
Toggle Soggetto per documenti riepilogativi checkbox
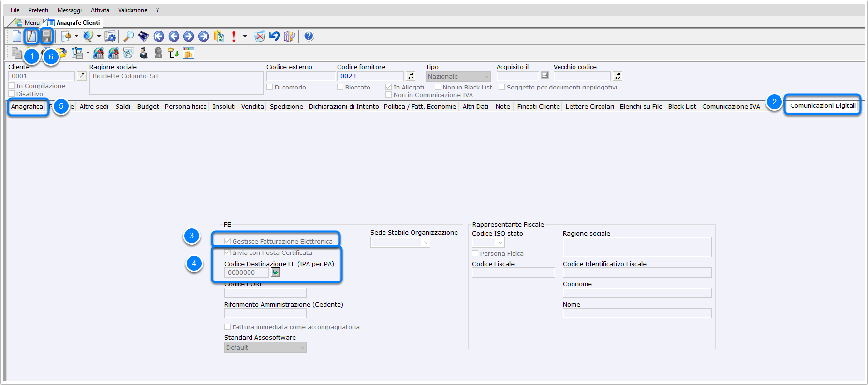502,87
